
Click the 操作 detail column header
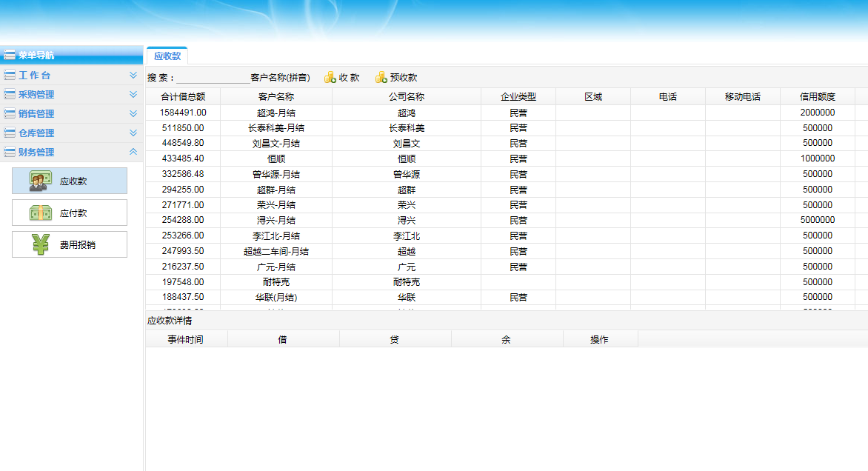coord(600,339)
